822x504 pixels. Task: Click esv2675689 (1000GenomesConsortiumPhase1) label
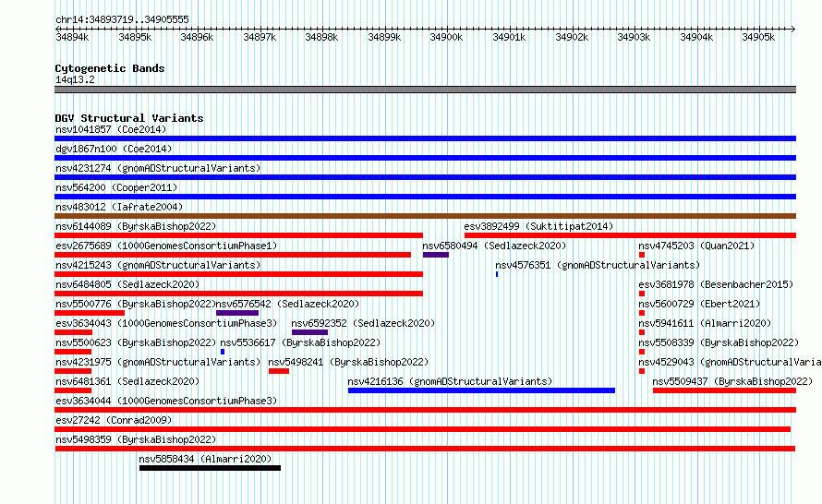[166, 246]
